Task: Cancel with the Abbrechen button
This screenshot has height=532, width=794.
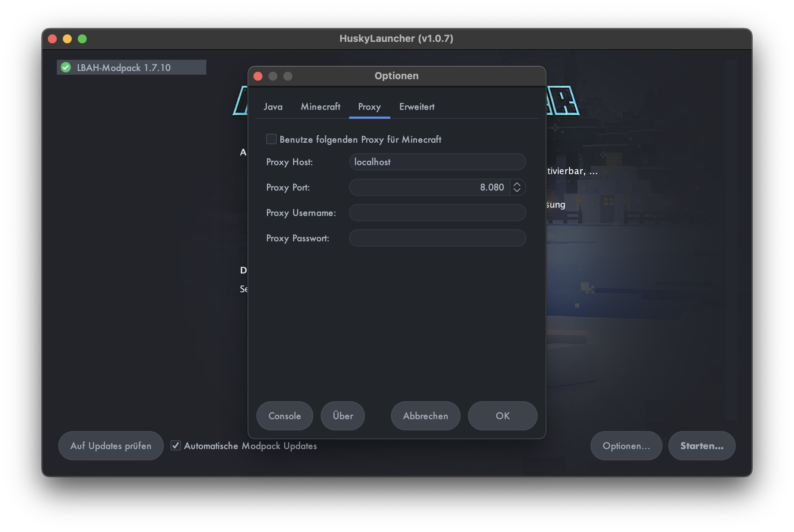Action: tap(425, 416)
